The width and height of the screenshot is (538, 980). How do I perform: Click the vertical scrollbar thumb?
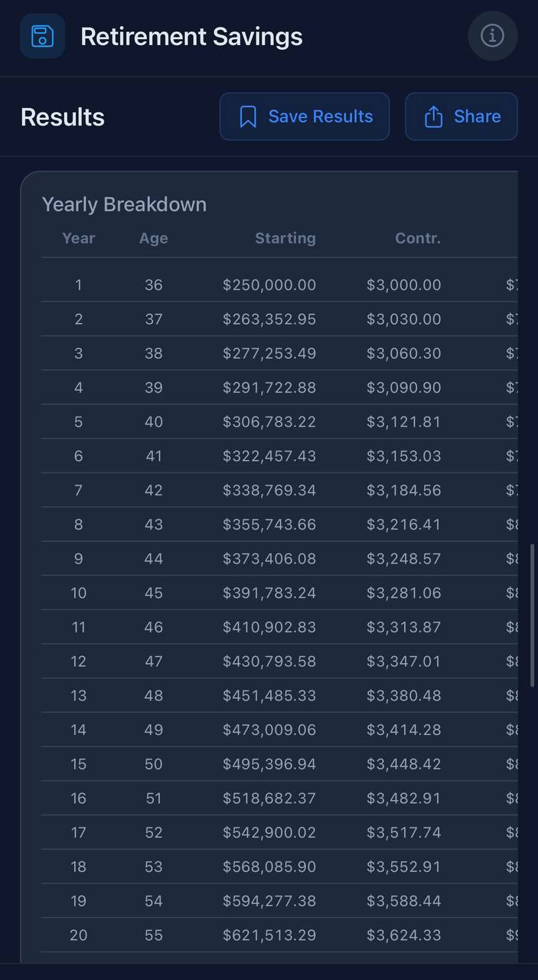[533, 616]
